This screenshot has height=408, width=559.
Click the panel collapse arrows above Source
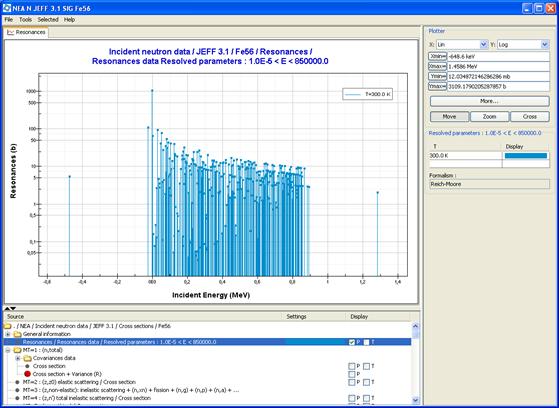10,308
